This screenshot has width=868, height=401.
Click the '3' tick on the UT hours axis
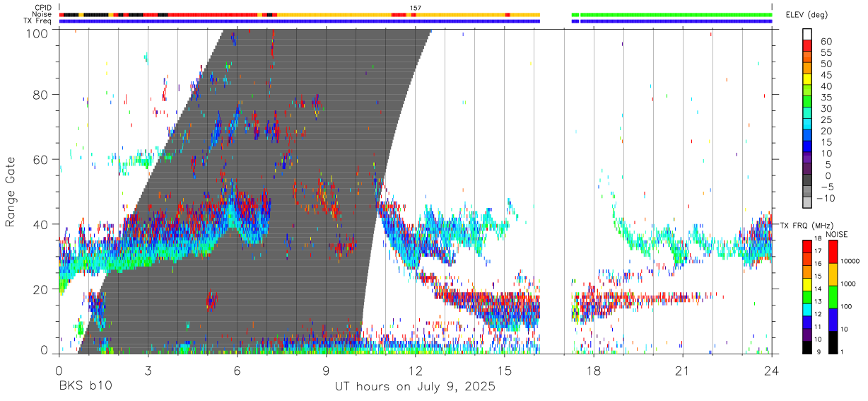[148, 371]
